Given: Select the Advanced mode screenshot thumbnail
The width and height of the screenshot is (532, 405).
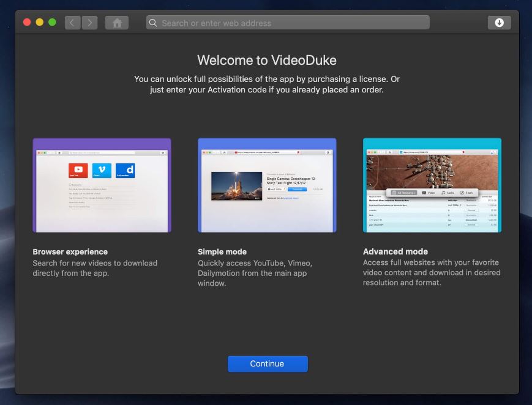Looking at the screenshot, I should pyautogui.click(x=432, y=185).
